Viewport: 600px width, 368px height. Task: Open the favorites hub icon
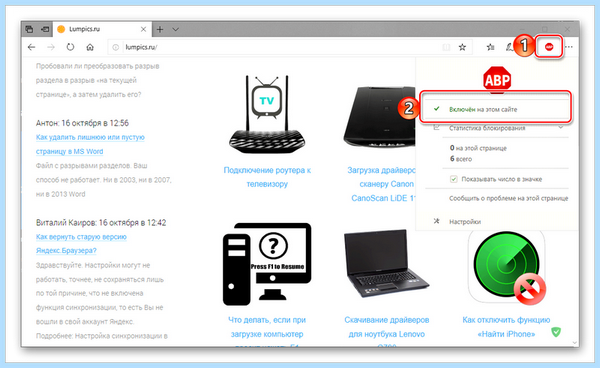pyautogui.click(x=490, y=47)
